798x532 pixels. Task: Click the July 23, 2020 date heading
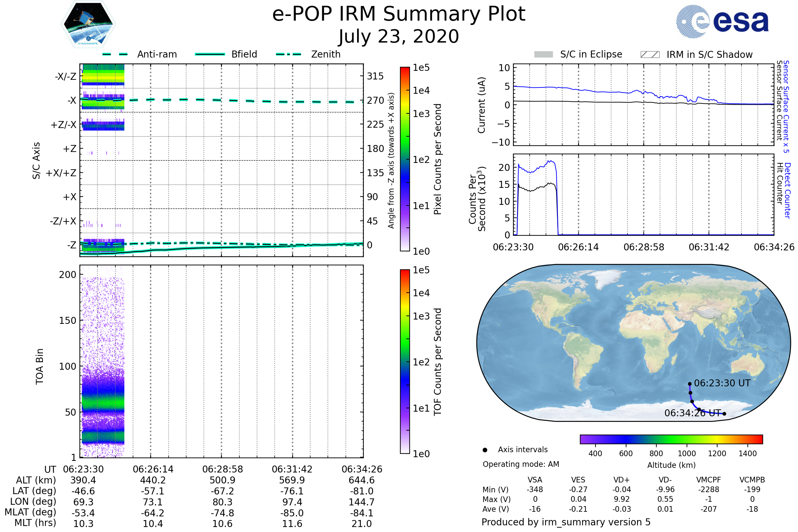click(399, 37)
